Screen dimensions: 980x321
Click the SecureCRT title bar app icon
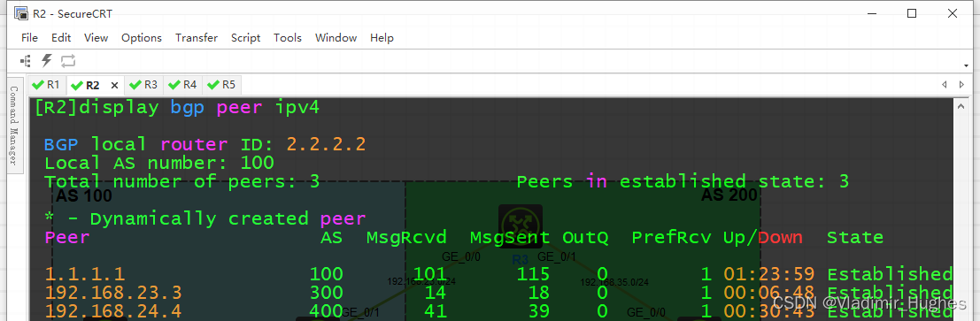click(x=20, y=13)
